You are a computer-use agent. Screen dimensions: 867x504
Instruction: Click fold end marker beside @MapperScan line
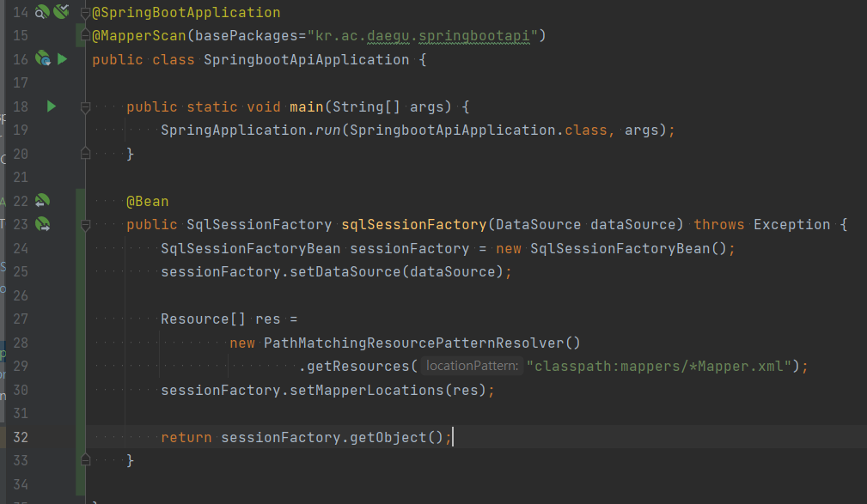click(x=85, y=36)
